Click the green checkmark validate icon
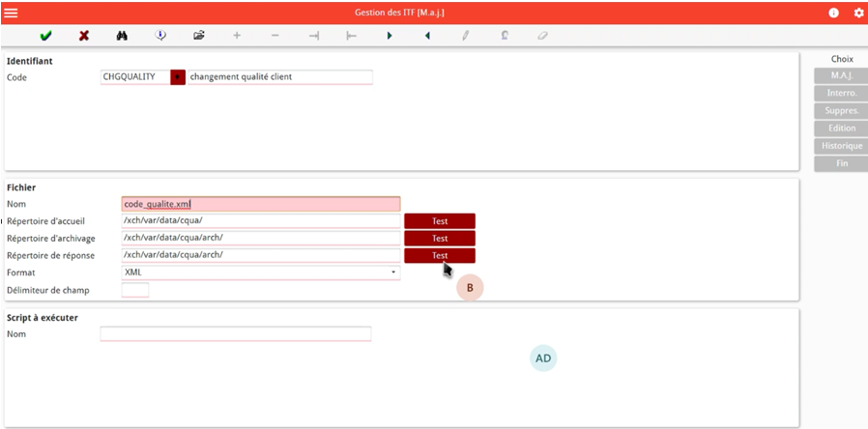The image size is (868, 429). coord(45,36)
